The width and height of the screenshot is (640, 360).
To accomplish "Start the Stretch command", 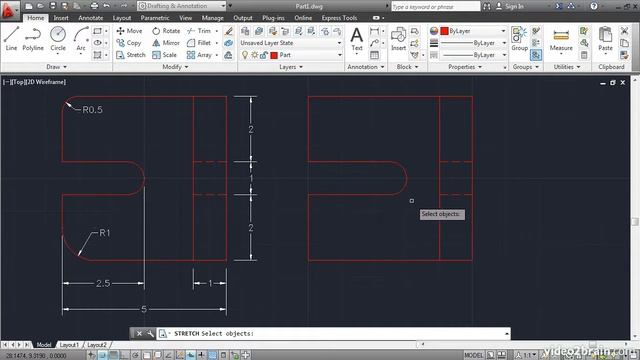I will 131,55.
